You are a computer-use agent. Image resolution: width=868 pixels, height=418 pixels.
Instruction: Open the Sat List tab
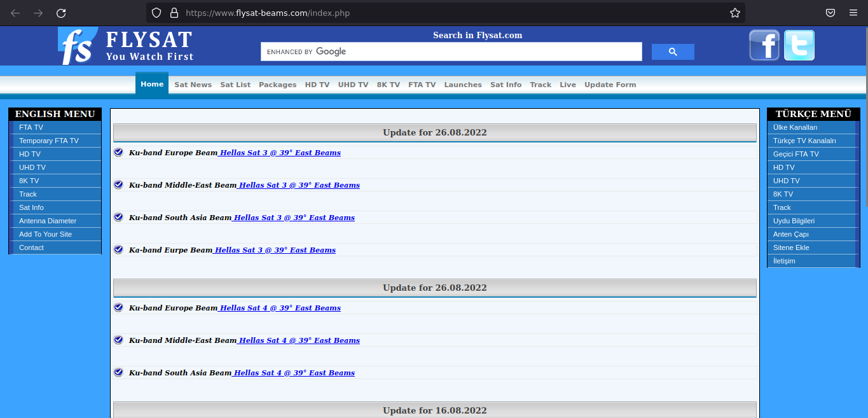pyautogui.click(x=235, y=85)
